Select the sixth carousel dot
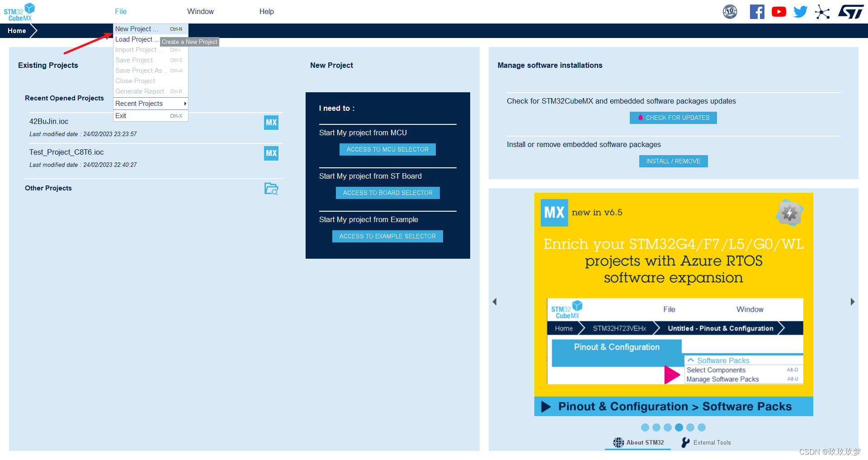868x460 pixels. point(702,427)
